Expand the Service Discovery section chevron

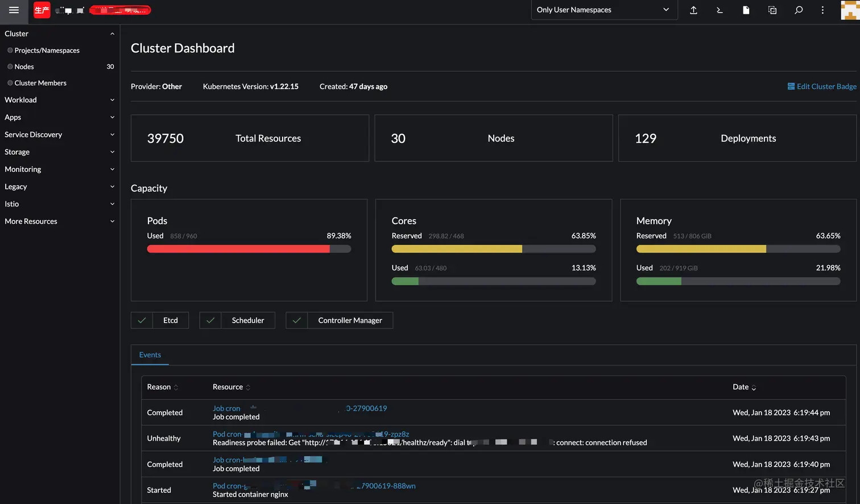[112, 135]
